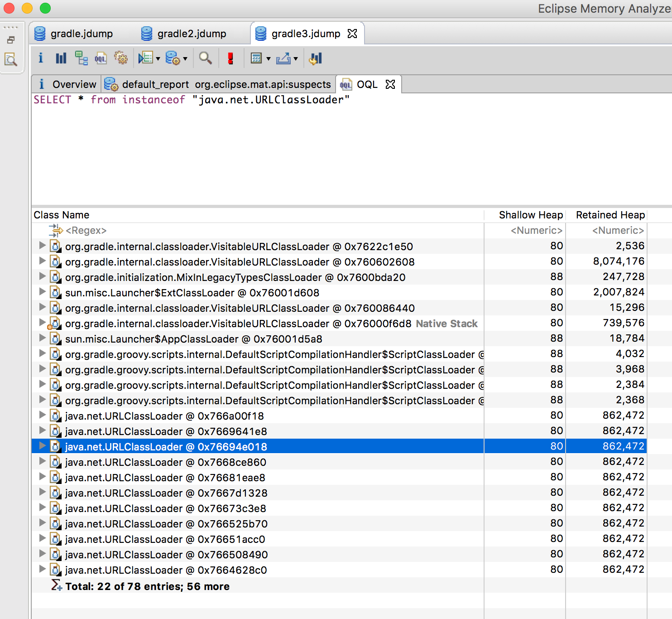The height and width of the screenshot is (619, 672).
Task: Close the OQL tab
Action: pyautogui.click(x=390, y=84)
